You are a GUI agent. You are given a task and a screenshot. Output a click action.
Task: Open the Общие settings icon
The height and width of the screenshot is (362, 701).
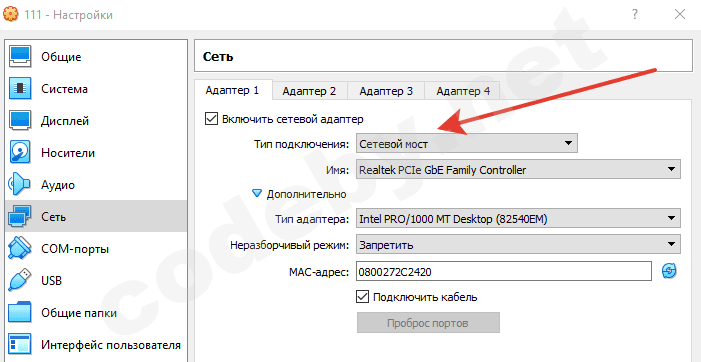pos(20,57)
